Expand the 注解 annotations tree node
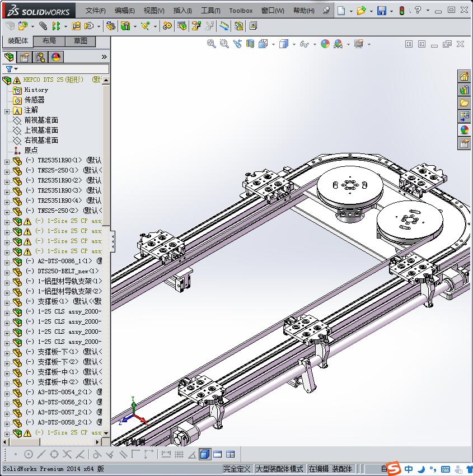 coord(7,111)
